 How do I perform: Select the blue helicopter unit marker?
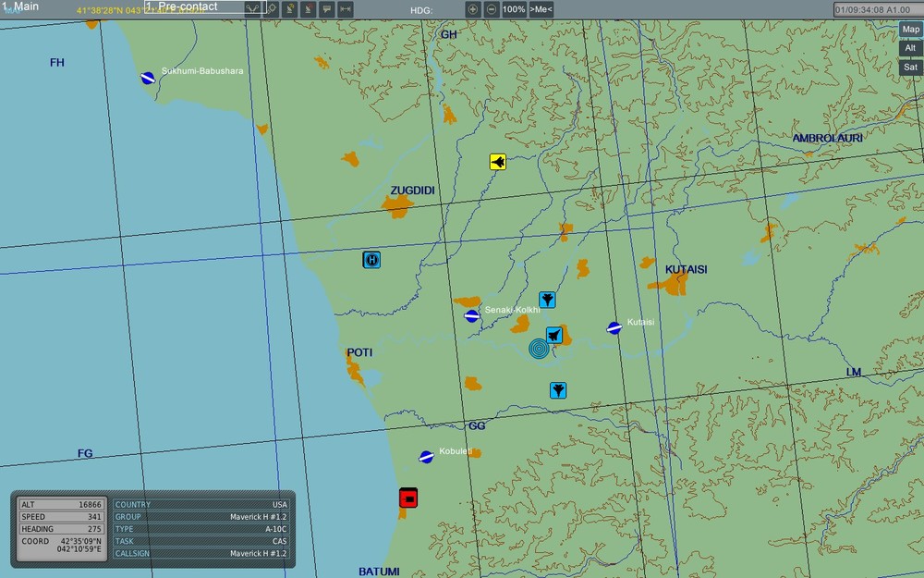pyautogui.click(x=371, y=260)
